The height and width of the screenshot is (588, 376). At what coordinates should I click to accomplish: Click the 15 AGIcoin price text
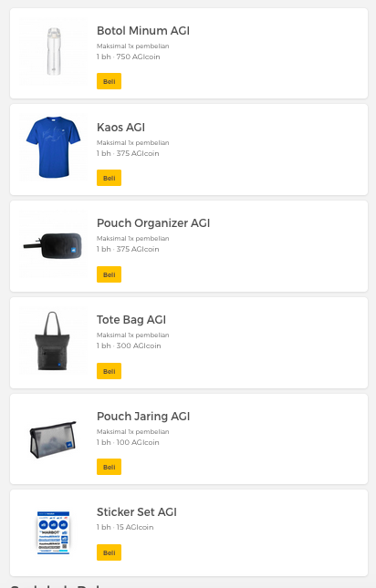pyautogui.click(x=135, y=527)
